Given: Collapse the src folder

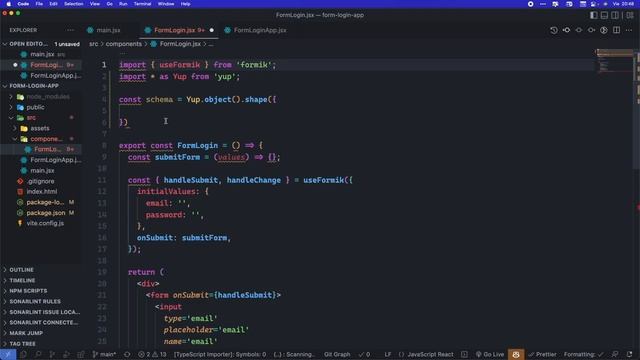Looking at the screenshot, I should click(x=11, y=118).
